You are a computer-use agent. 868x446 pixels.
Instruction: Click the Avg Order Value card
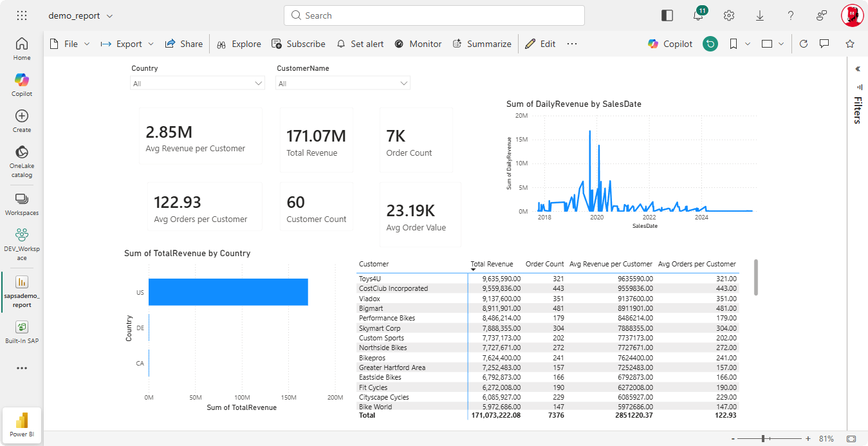(420, 215)
